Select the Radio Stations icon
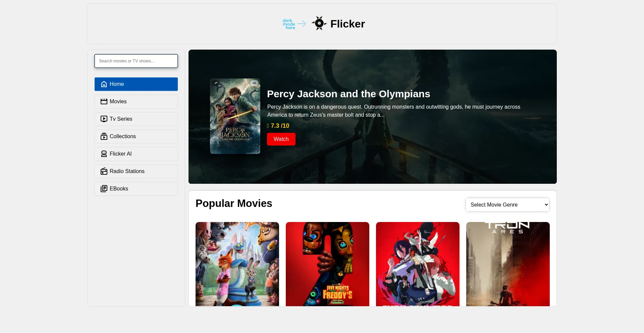Image resolution: width=644 pixels, height=333 pixels. click(104, 171)
